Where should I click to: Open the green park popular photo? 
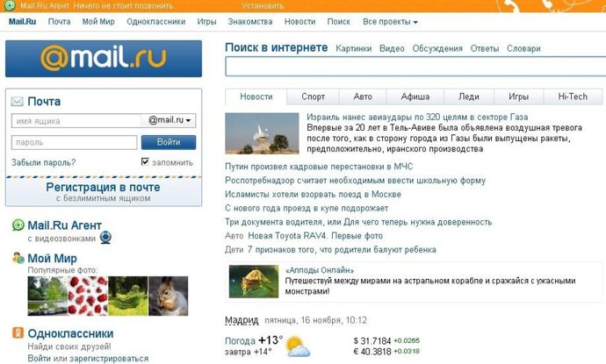click(47, 296)
